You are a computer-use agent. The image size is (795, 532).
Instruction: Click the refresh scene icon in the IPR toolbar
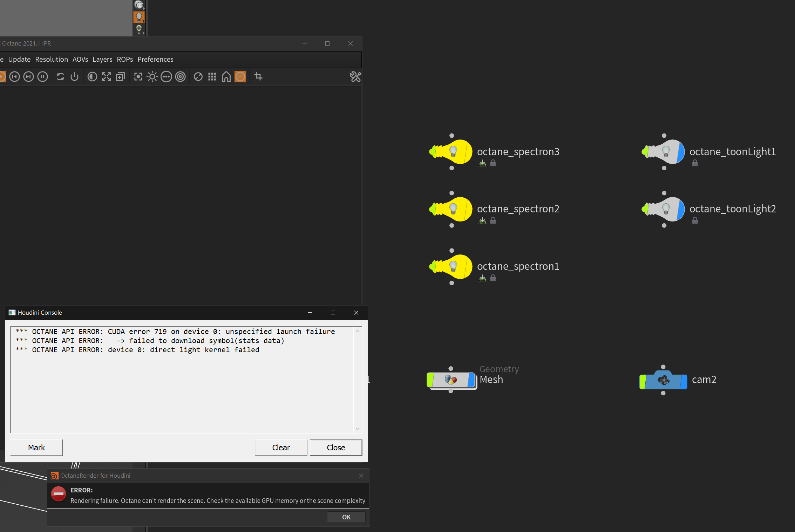coord(60,77)
